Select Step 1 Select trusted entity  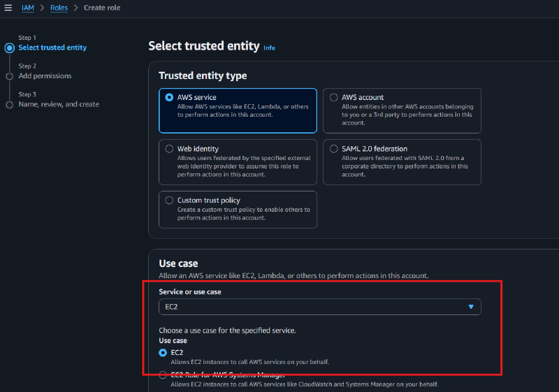[52, 48]
